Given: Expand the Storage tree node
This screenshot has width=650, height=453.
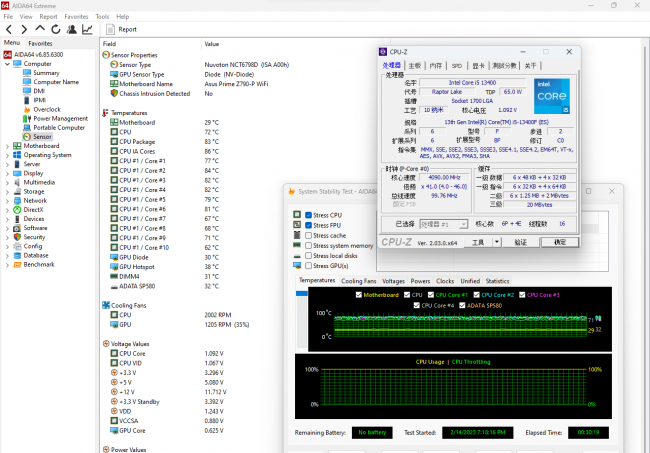Looking at the screenshot, I should [7, 192].
